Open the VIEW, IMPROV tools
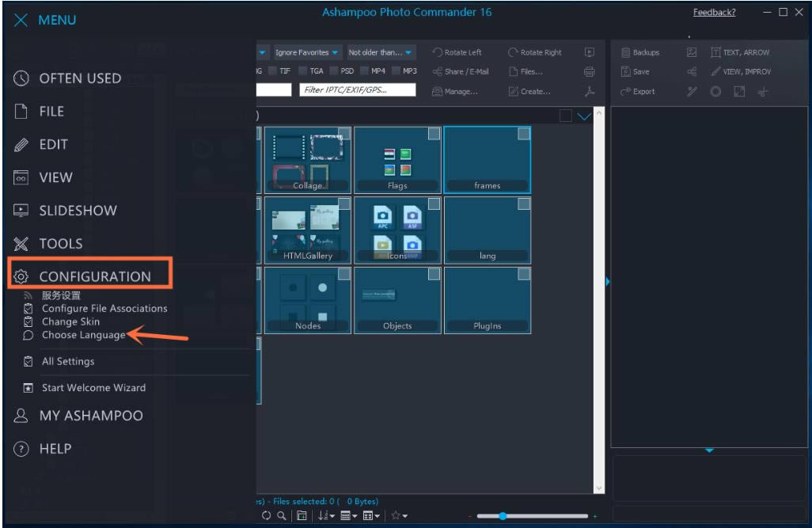 pos(741,71)
